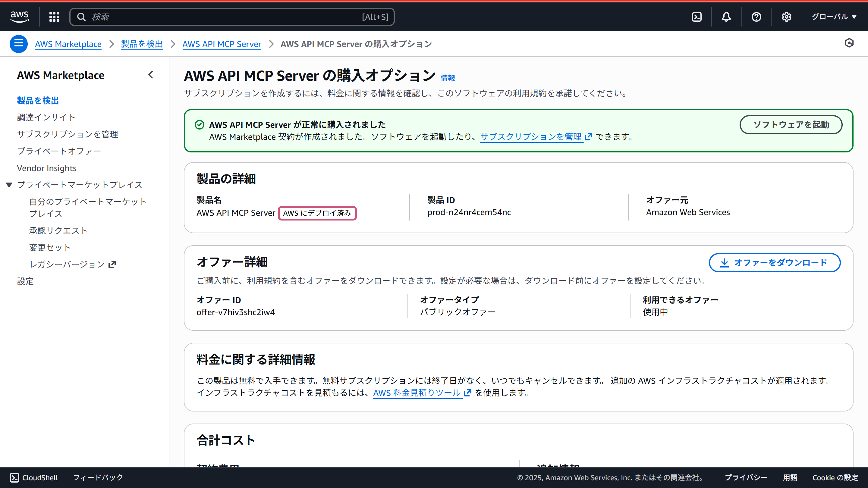Select 製品を検出 in the sidebar

pyautogui.click(x=37, y=100)
